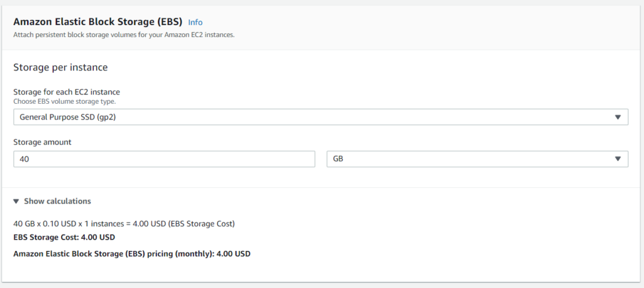The height and width of the screenshot is (288, 644).
Task: Click the arrow icon of the GB selector
Action: 618,159
